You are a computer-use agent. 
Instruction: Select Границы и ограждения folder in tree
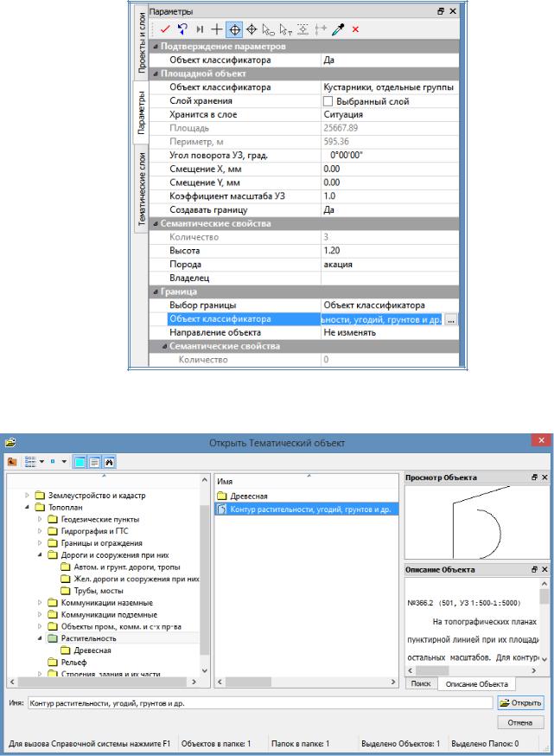pos(101,543)
